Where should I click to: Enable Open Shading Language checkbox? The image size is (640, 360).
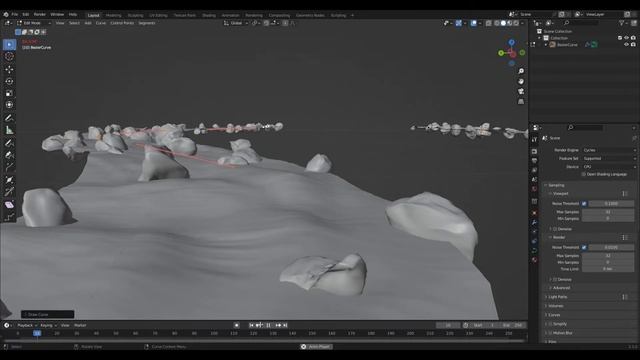[584, 174]
